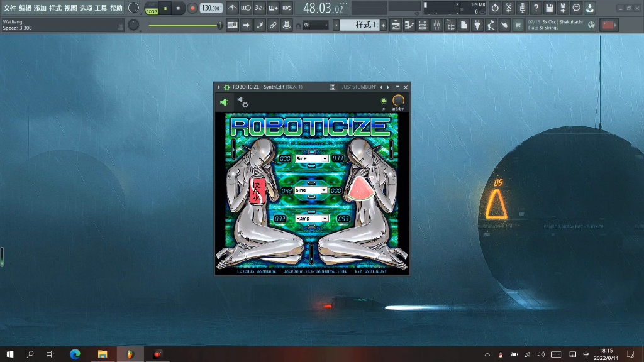The height and width of the screenshot is (362, 644).
Task: Select next preset right arrow
Action: tap(387, 87)
